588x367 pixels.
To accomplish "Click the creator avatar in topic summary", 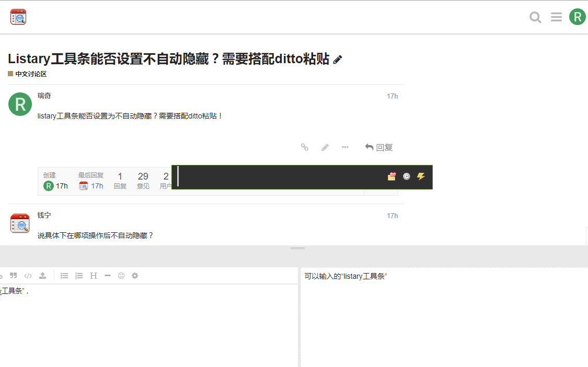I will (49, 186).
